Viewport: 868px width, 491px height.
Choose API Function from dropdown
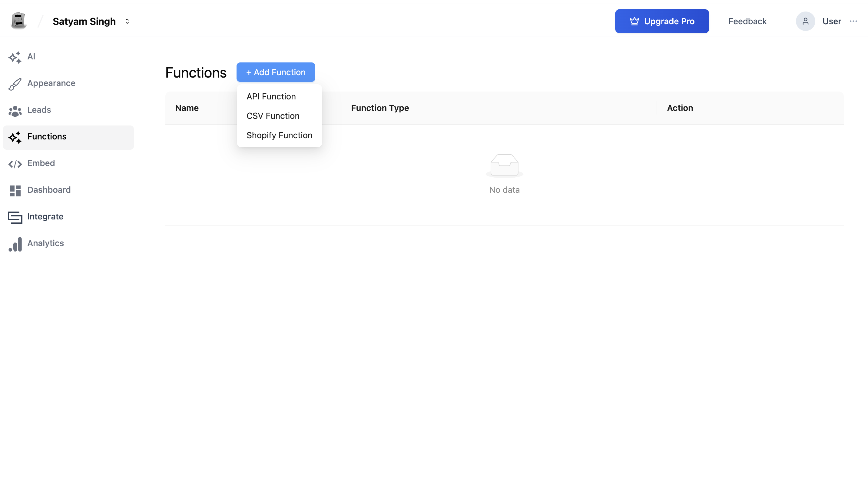(279, 96)
